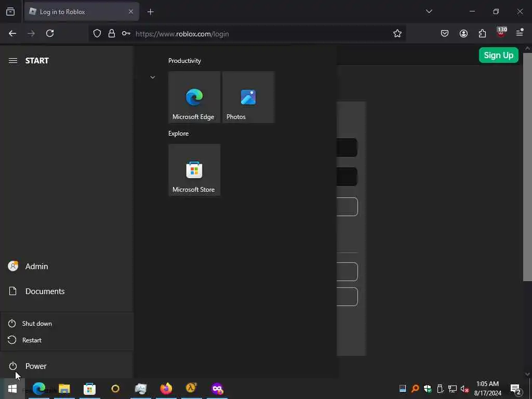Open the purple mask app on taskbar
The height and width of the screenshot is (399, 532).
[x=217, y=389]
